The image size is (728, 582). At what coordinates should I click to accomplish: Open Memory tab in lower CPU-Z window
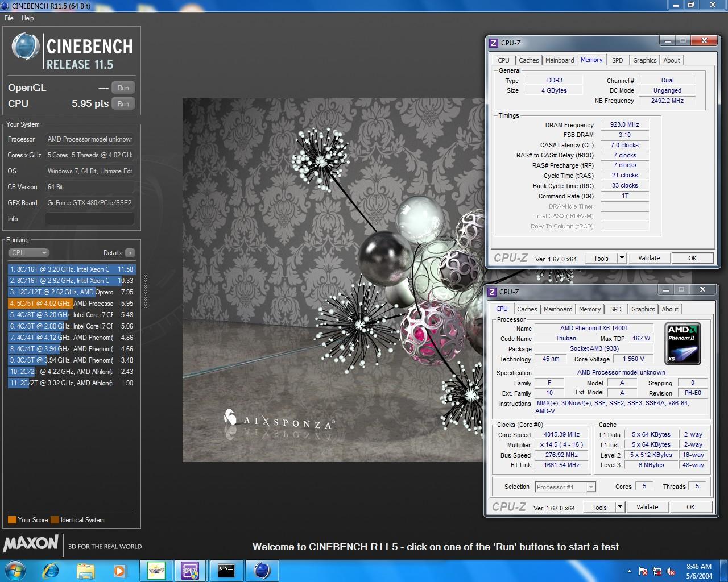(590, 309)
